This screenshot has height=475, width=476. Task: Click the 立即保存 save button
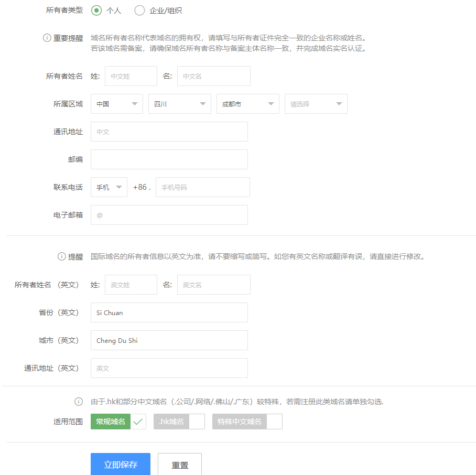tap(121, 465)
